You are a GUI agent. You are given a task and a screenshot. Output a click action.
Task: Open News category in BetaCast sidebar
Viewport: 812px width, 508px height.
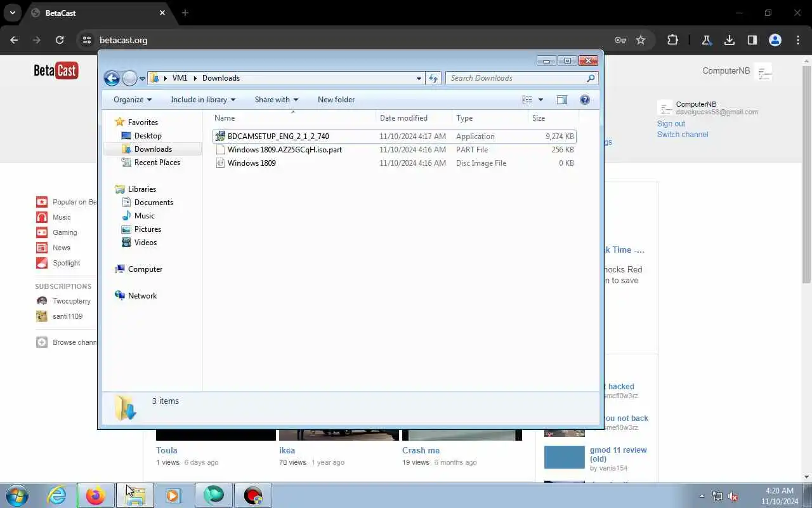[62, 248]
